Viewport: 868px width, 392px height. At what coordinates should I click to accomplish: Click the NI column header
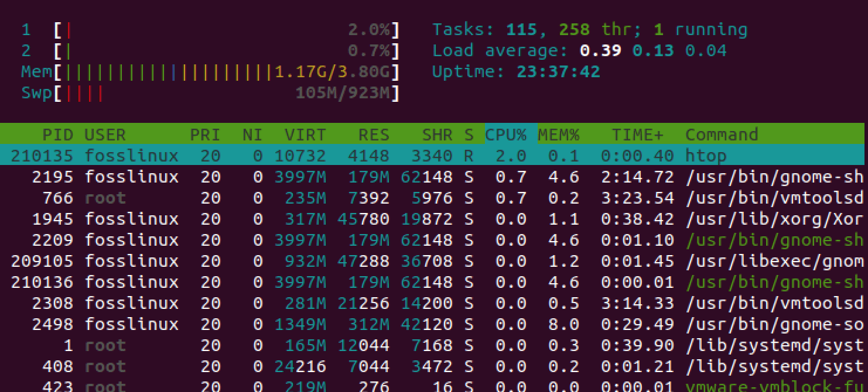[251, 134]
